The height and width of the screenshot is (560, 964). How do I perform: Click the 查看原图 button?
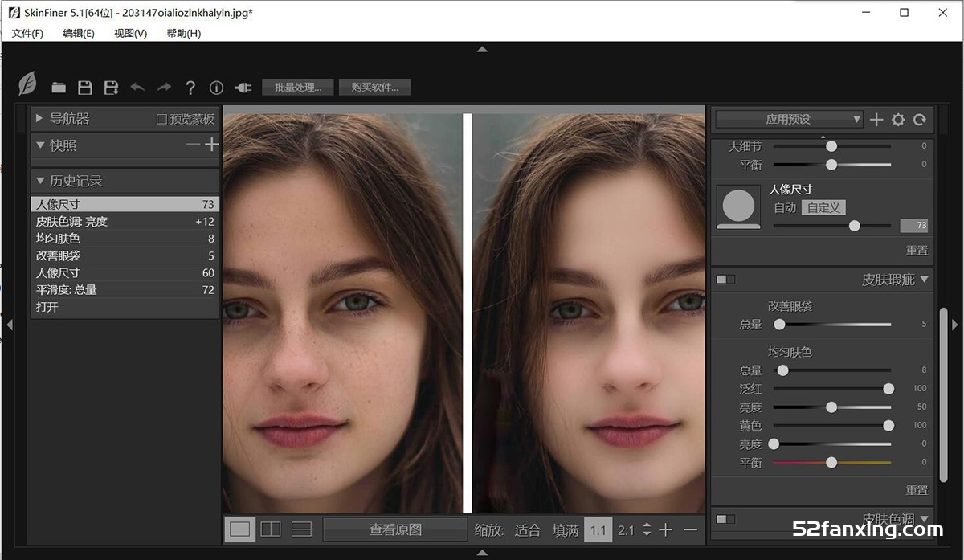coord(395,529)
